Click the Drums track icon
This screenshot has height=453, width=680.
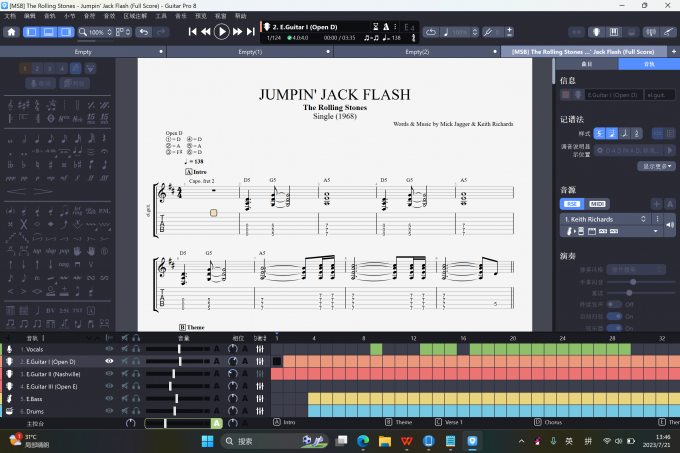[x=9, y=411]
